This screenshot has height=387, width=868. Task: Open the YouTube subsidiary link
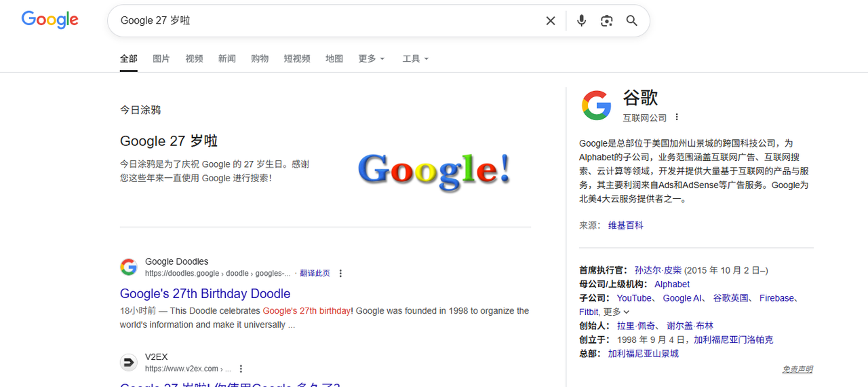click(635, 298)
